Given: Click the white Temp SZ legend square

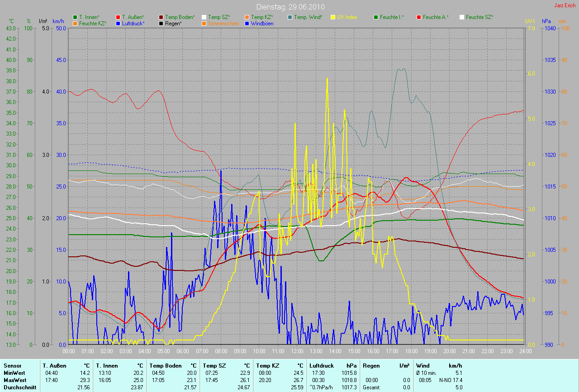Looking at the screenshot, I should [x=204, y=17].
